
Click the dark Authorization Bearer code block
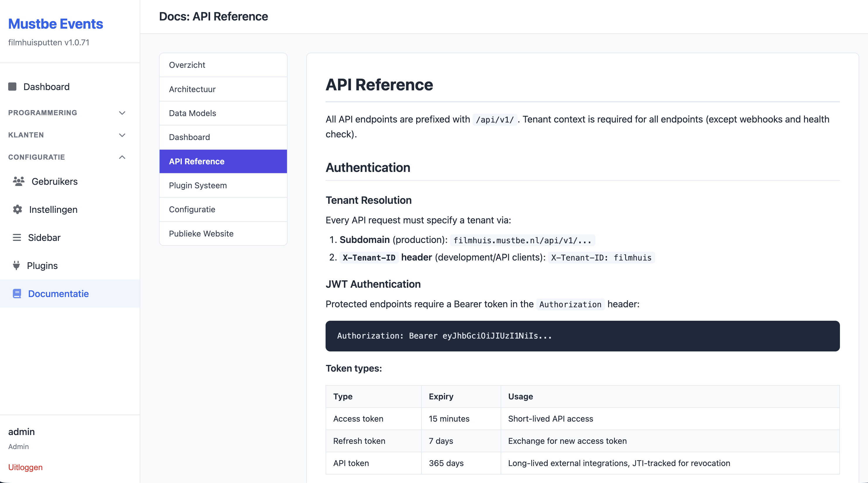[x=582, y=336]
